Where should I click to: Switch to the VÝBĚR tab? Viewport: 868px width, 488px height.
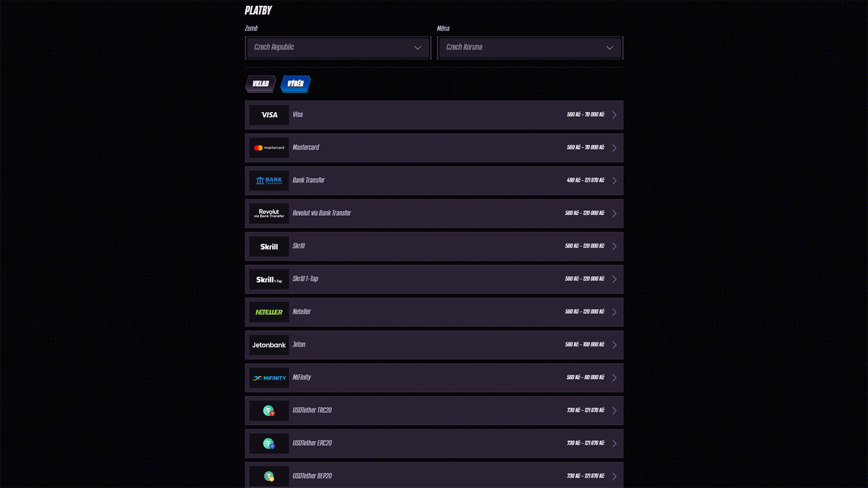click(x=296, y=84)
